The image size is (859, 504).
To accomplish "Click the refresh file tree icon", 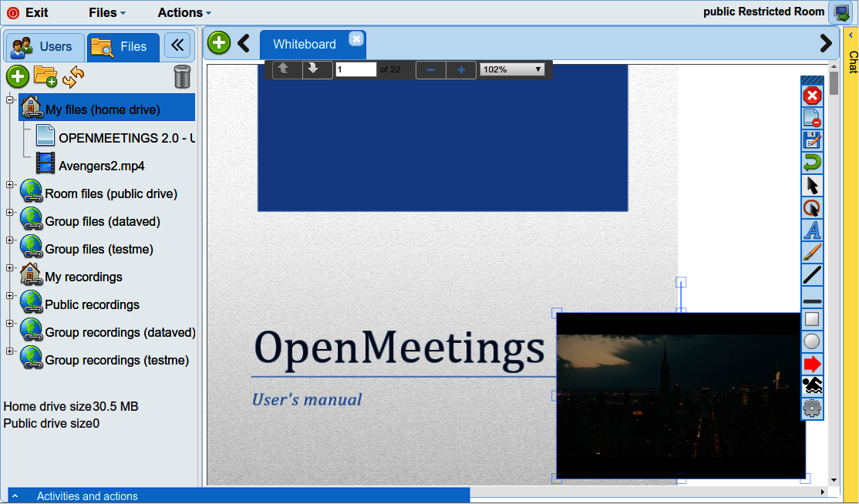I will 72,76.
